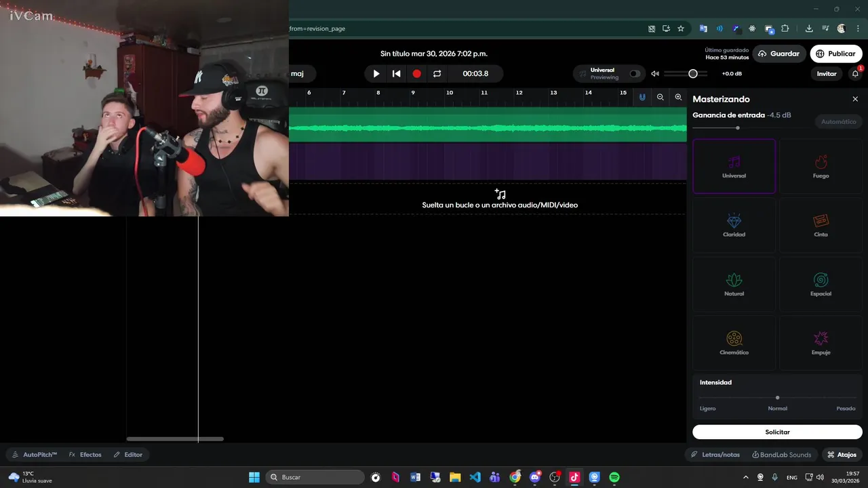Click the install app icon in address bar

tap(666, 28)
